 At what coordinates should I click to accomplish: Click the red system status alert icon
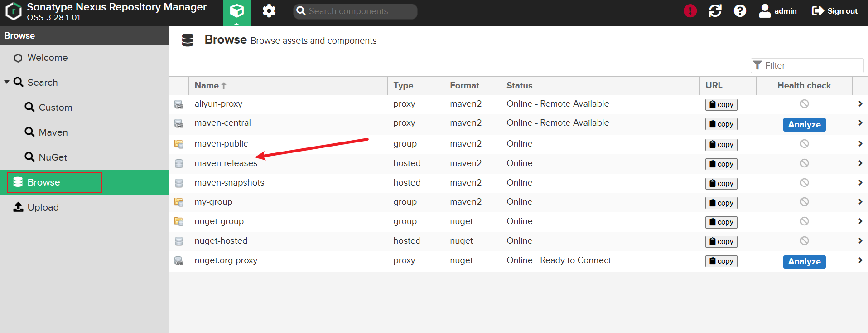pos(690,11)
